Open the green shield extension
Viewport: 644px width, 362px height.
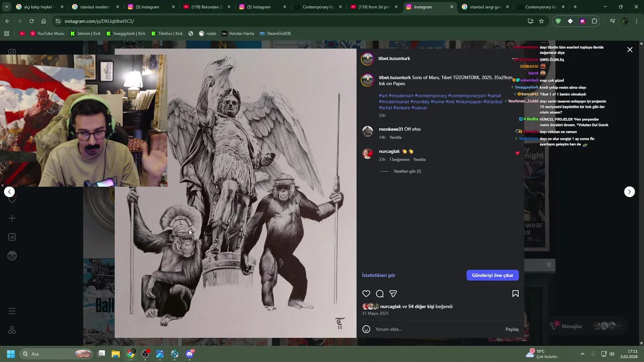pyautogui.click(x=558, y=21)
